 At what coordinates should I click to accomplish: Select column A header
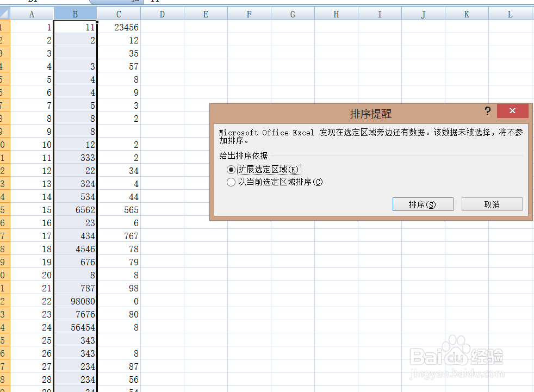32,14
